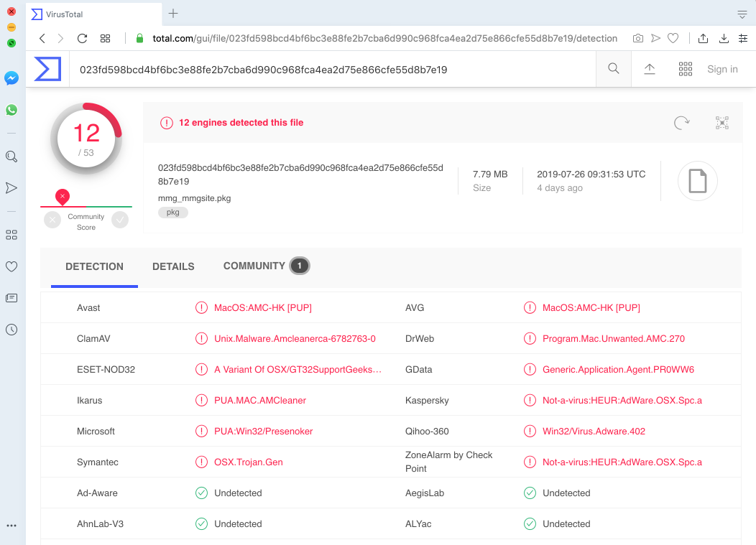Screen dimensions: 756x545
Task: Sign in to VirusTotal
Action: 722,69
